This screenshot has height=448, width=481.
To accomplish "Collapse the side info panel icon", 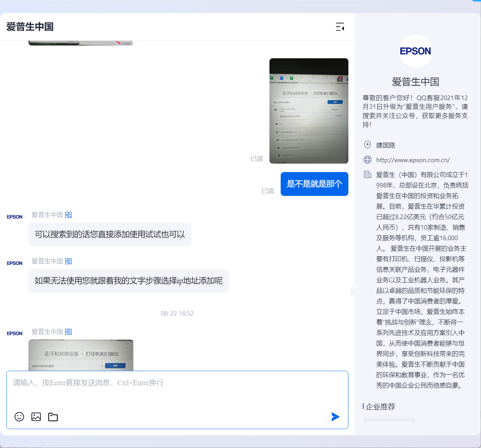I will click(340, 27).
